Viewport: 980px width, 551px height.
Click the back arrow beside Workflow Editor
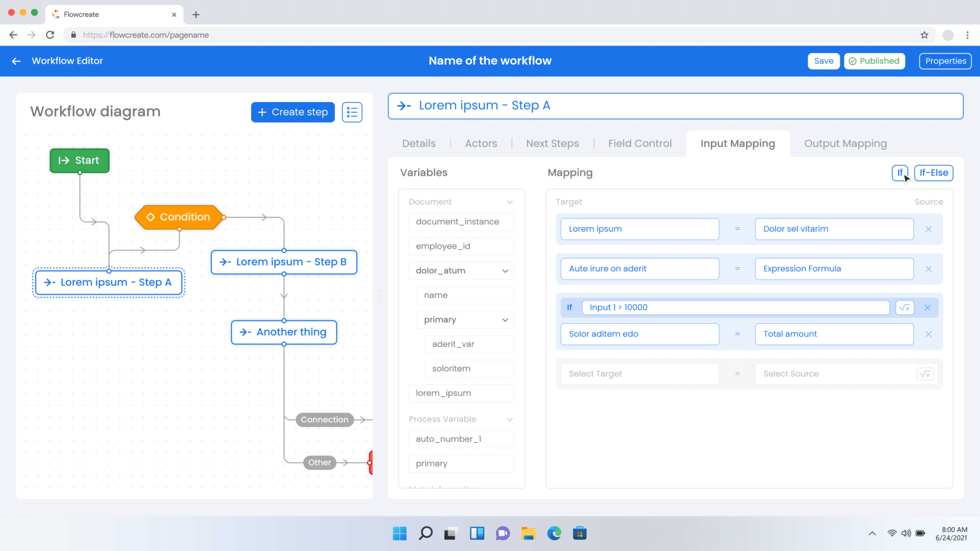[x=16, y=61]
